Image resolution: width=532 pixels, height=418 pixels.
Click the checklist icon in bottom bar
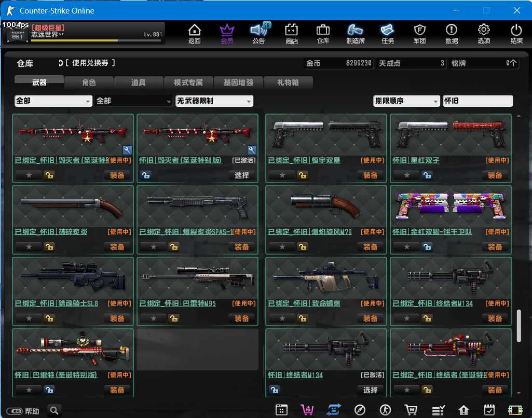(438, 410)
